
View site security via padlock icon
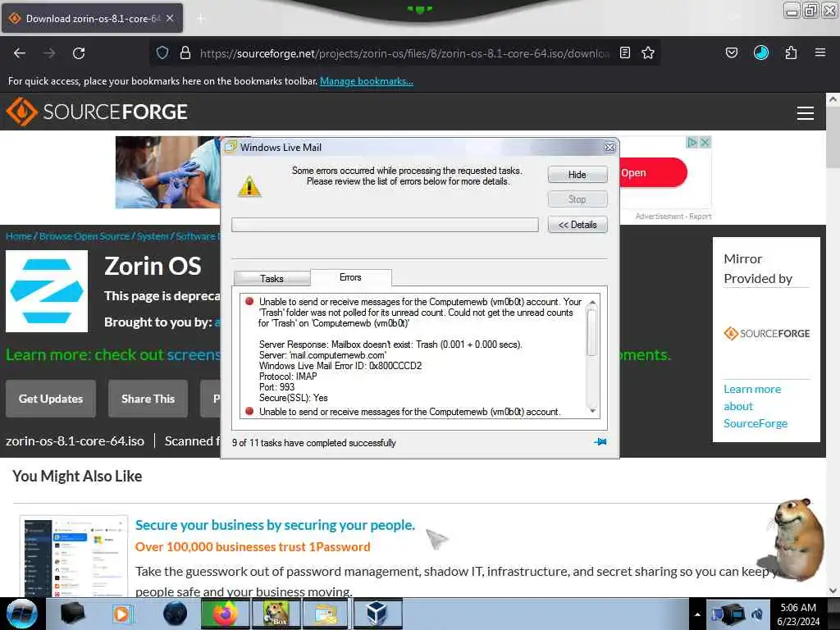[185, 52]
